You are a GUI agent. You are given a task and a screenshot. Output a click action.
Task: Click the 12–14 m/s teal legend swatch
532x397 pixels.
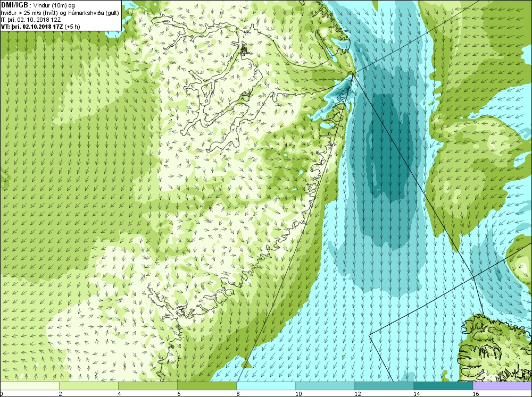click(384, 386)
